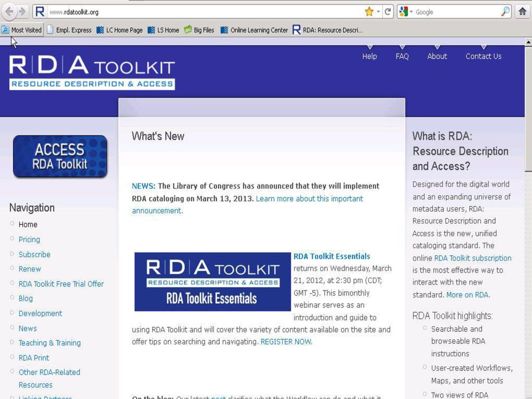Click 'User-created Workflows, Maps, and other tools' text

pyautogui.click(x=472, y=374)
